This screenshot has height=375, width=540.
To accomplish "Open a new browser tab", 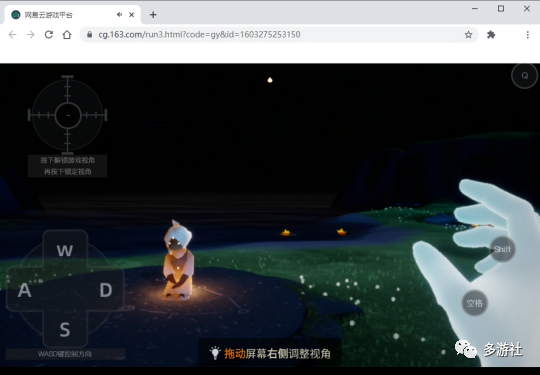I will click(x=153, y=14).
